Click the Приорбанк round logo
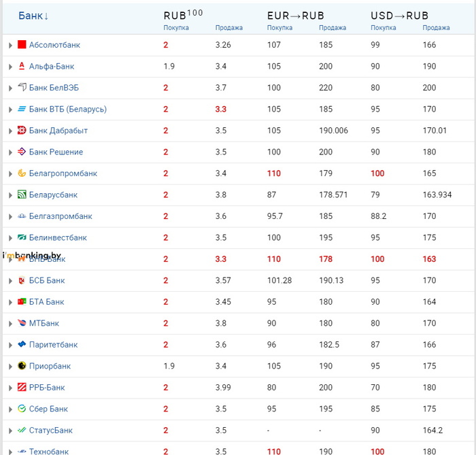 click(x=22, y=365)
